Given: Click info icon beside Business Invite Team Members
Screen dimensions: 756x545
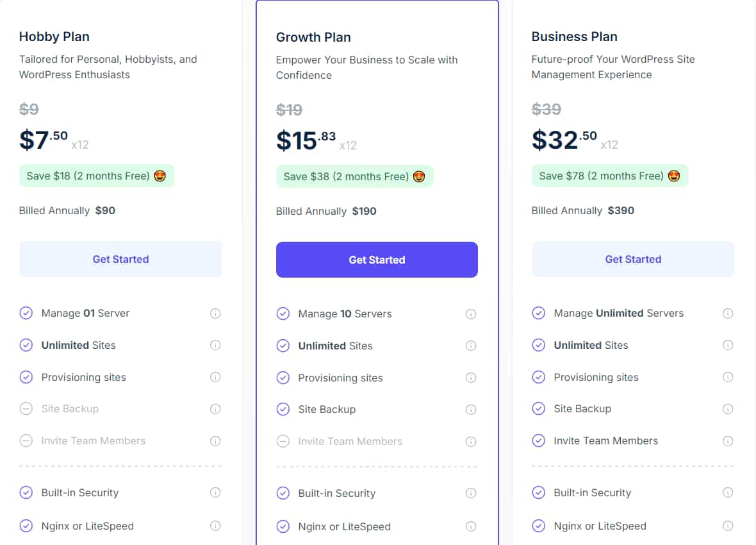Looking at the screenshot, I should 728,441.
